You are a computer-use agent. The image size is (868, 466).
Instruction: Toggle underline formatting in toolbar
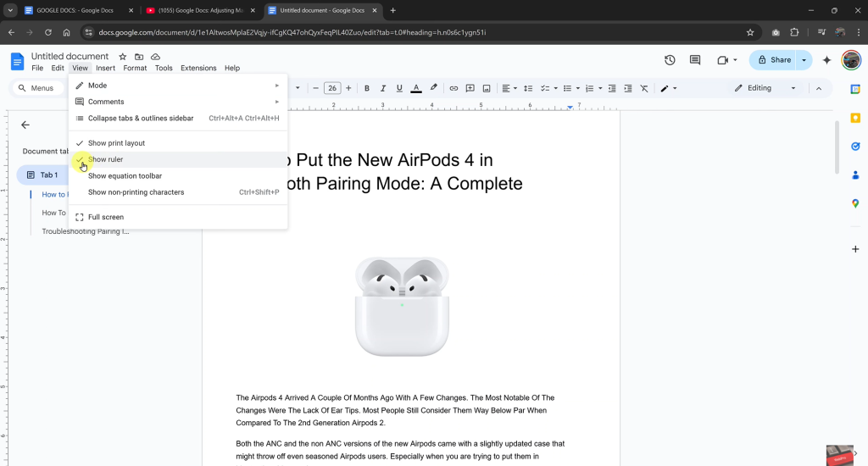coord(399,88)
